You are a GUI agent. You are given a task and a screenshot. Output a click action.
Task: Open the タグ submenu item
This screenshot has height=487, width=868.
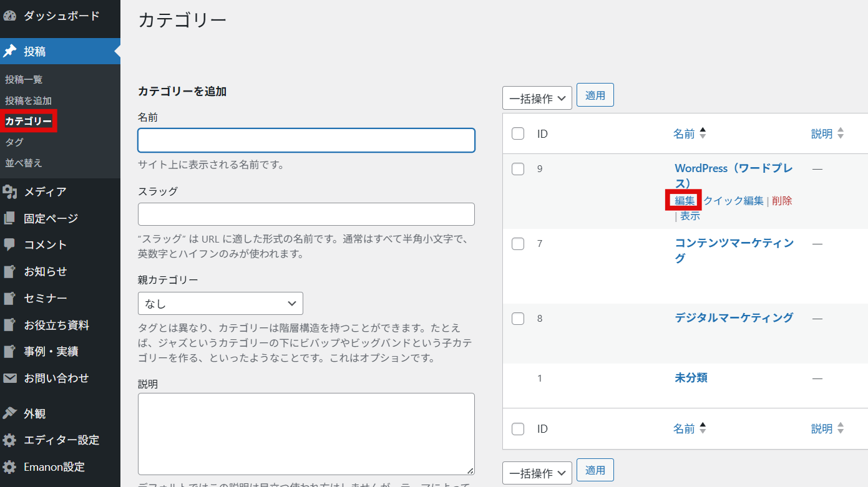(x=14, y=142)
